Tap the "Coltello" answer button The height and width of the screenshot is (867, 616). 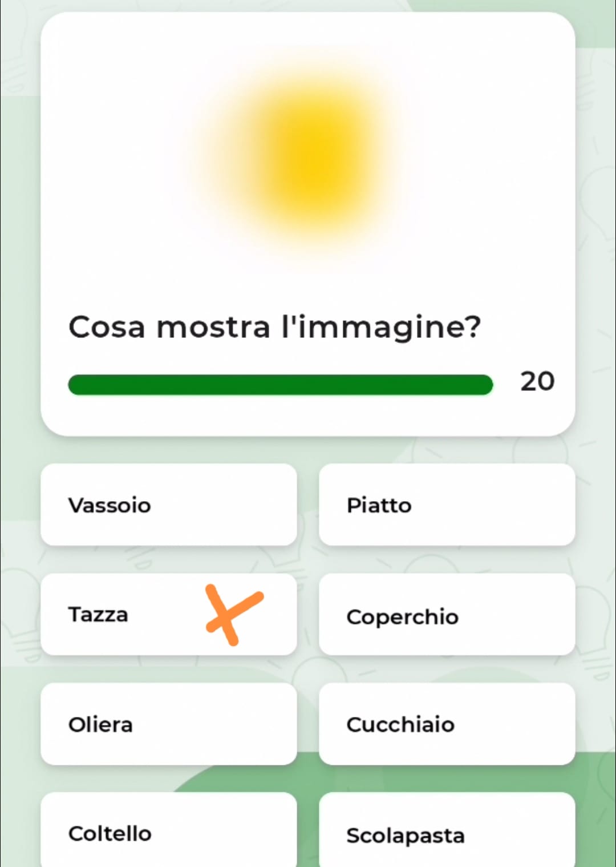tap(168, 832)
